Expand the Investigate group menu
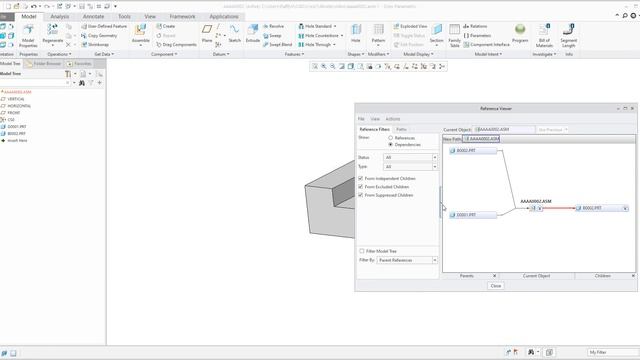 coord(544,54)
